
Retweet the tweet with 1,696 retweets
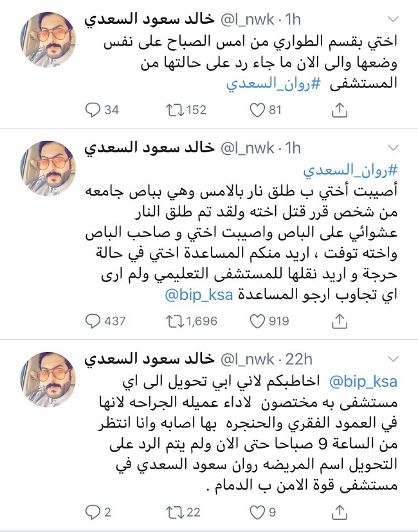point(174,321)
